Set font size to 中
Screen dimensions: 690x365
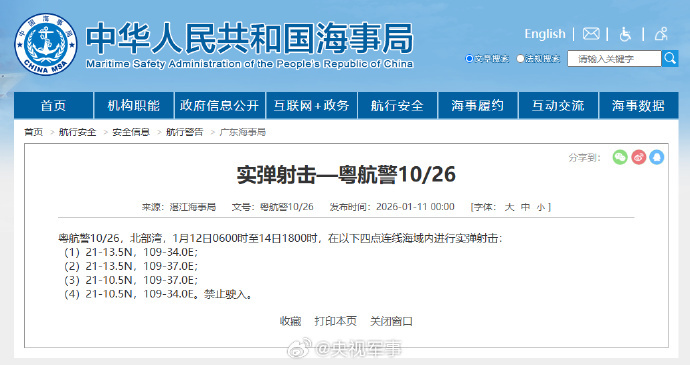pyautogui.click(x=525, y=207)
